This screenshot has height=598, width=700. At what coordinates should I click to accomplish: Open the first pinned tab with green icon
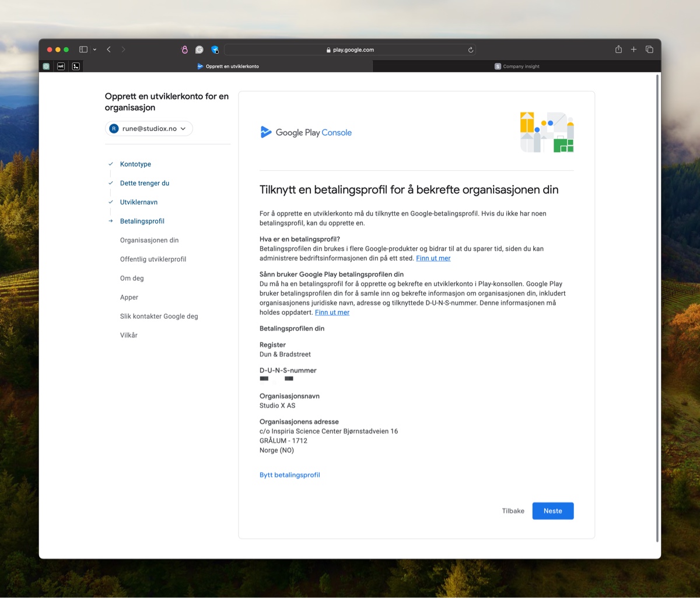[x=46, y=66]
